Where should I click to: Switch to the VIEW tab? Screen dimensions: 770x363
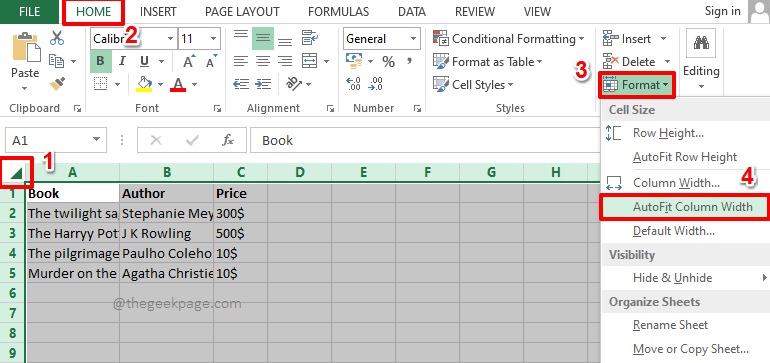point(537,12)
